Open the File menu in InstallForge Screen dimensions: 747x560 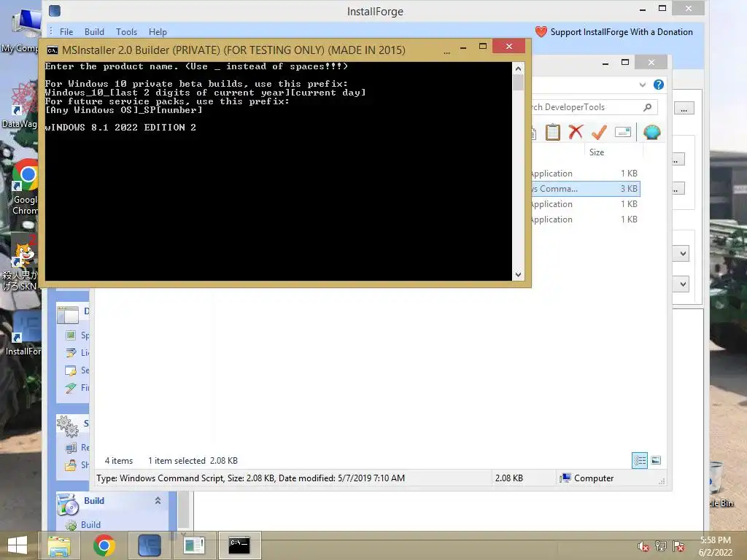[66, 32]
